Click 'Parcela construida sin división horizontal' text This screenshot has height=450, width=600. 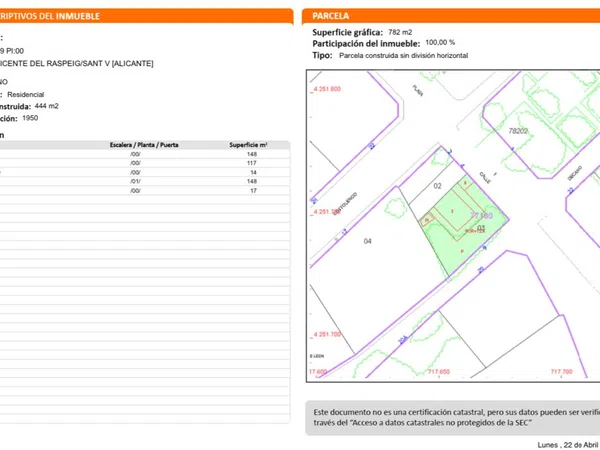point(403,56)
